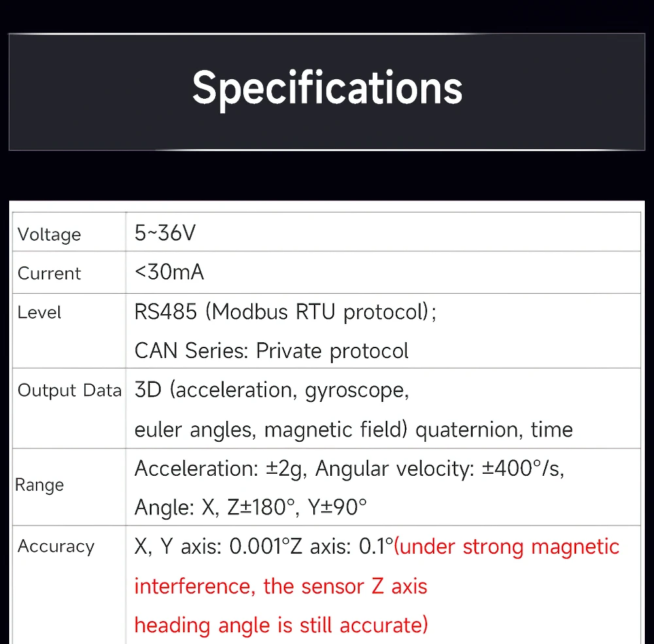Click the 3D acceleration, gyroscope text
Viewport: 654px width, 644px height.
[271, 390]
